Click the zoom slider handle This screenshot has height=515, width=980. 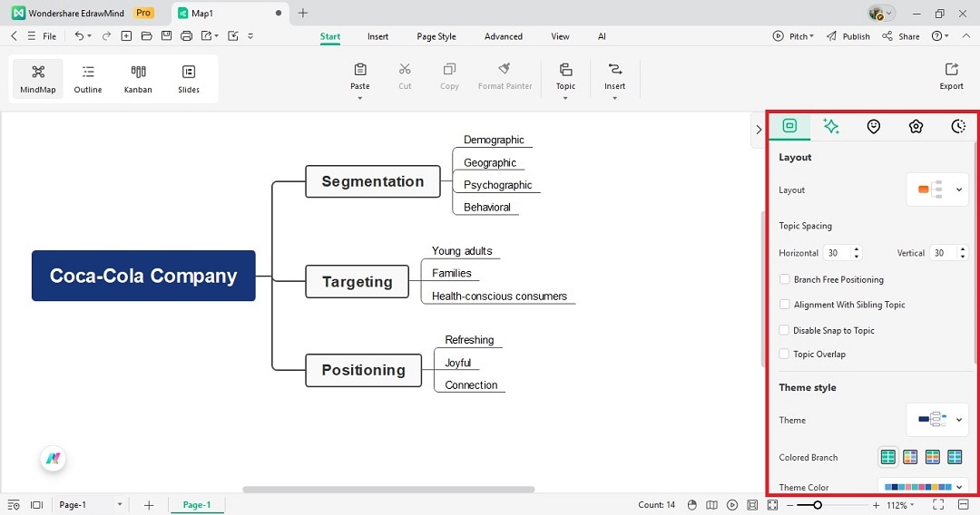(x=817, y=505)
